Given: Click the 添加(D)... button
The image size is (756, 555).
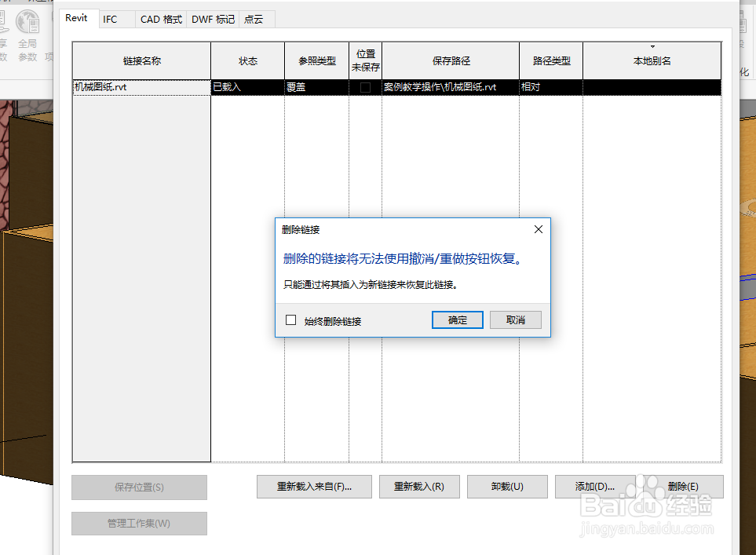Looking at the screenshot, I should click(x=595, y=487).
